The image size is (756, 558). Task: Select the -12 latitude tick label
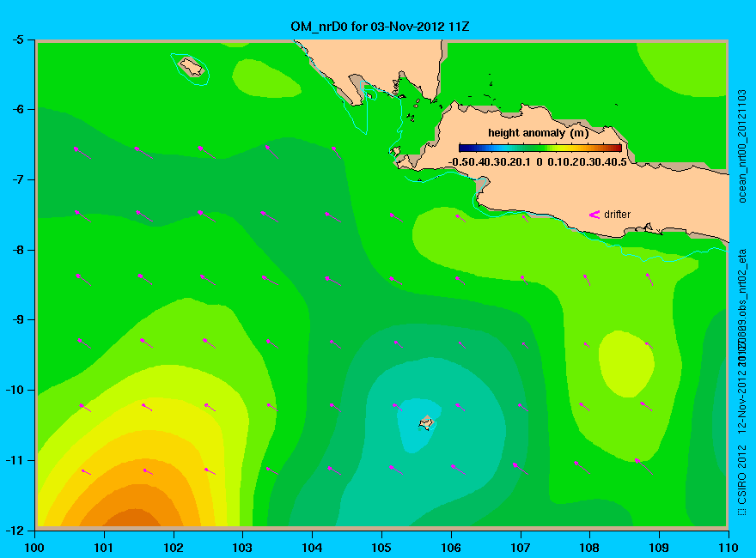[x=15, y=530]
